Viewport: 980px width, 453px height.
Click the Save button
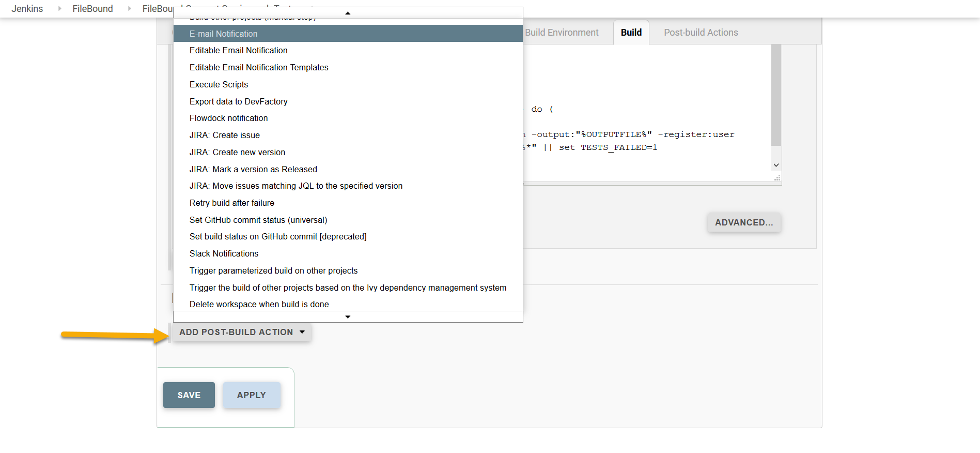click(189, 395)
